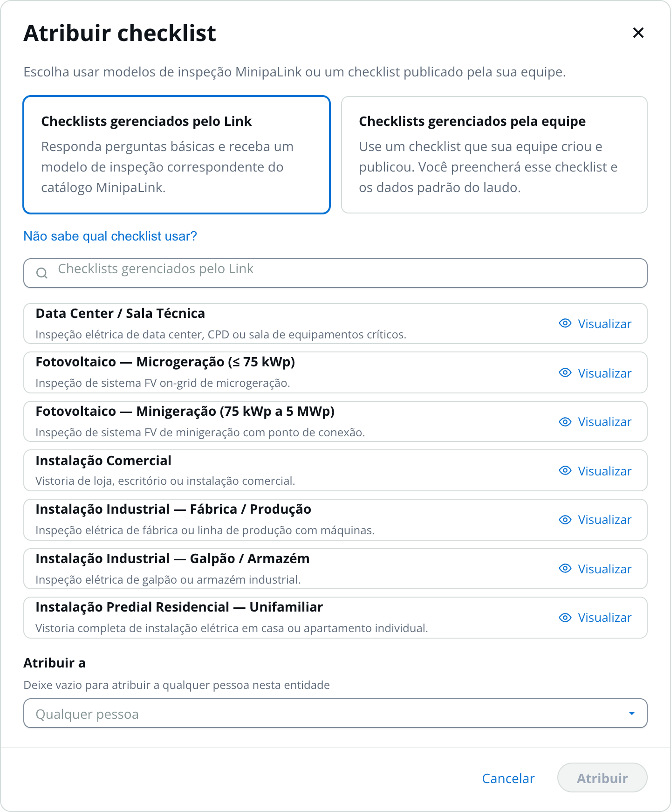Click eye icon beside Fotovoltaico Microgeração
The width and height of the screenshot is (671, 812).
565,372
